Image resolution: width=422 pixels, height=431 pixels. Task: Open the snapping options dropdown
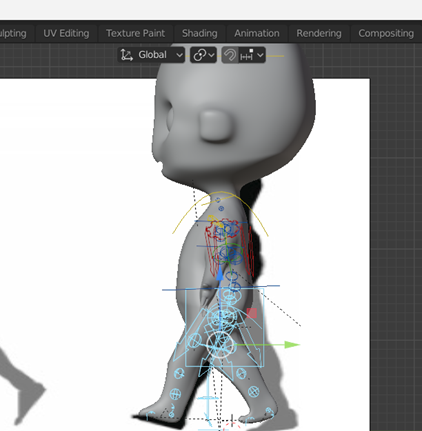[x=252, y=55]
